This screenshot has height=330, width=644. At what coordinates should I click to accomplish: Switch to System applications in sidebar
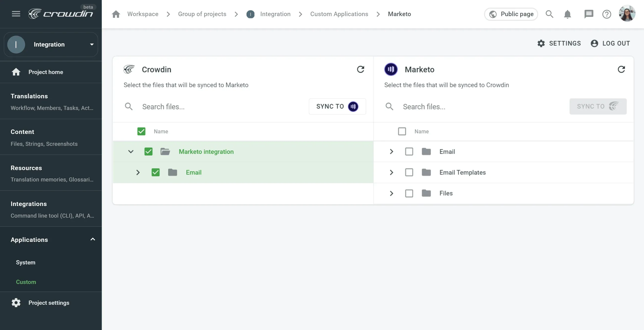click(x=26, y=262)
